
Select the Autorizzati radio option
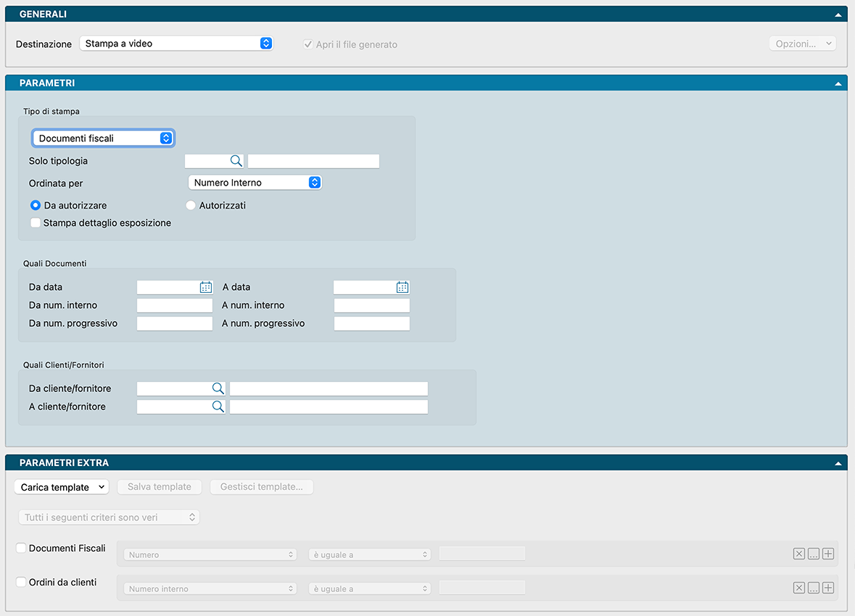191,206
